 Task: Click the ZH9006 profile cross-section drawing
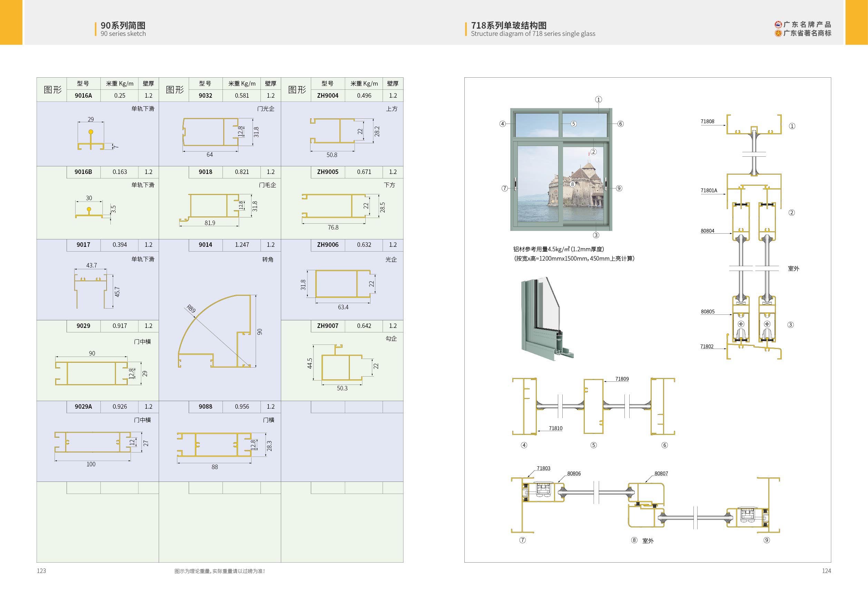pos(343,284)
